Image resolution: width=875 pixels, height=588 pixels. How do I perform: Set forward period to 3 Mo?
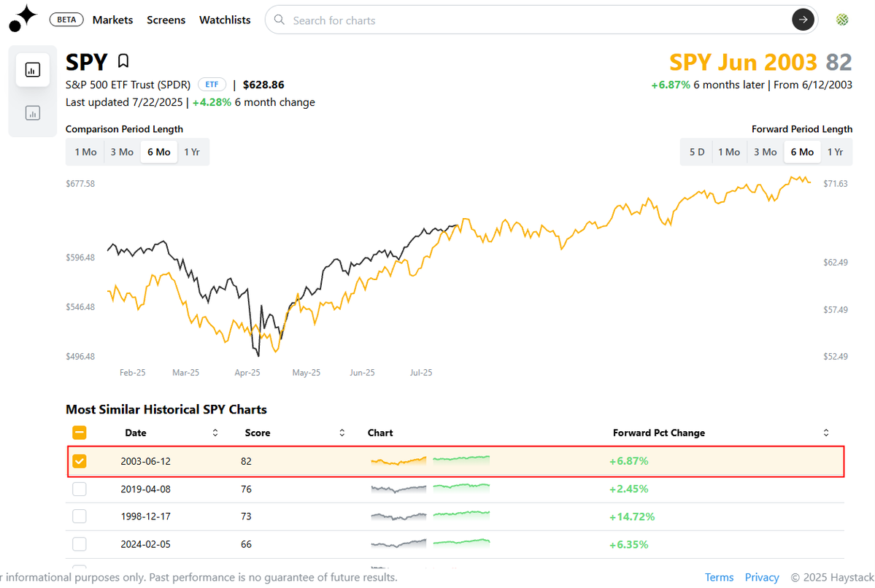(x=765, y=152)
